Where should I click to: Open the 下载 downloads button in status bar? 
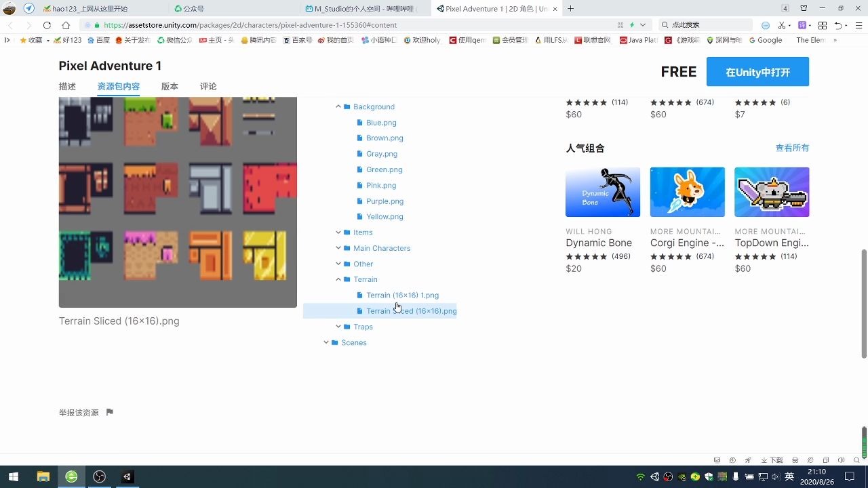772,460
